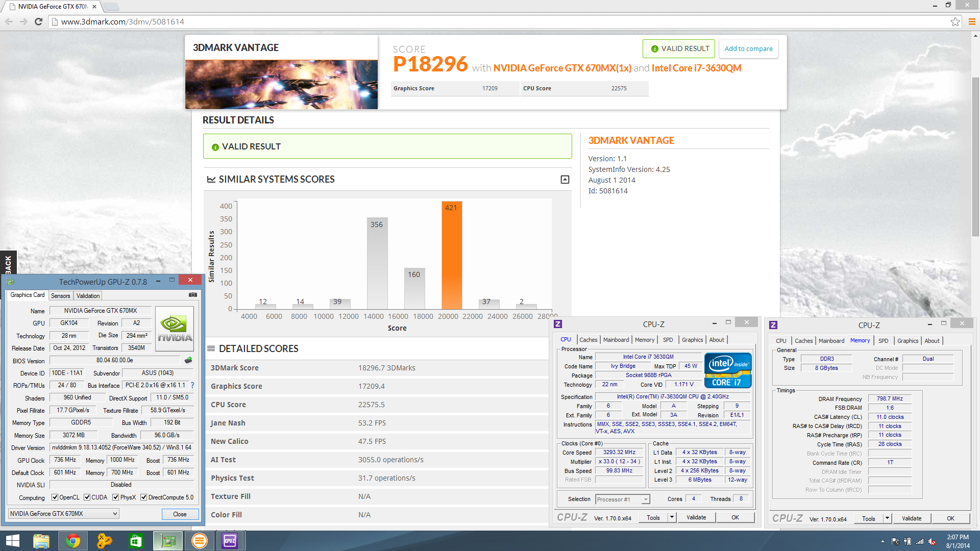Click network signal tray icon

pyautogui.click(x=920, y=541)
